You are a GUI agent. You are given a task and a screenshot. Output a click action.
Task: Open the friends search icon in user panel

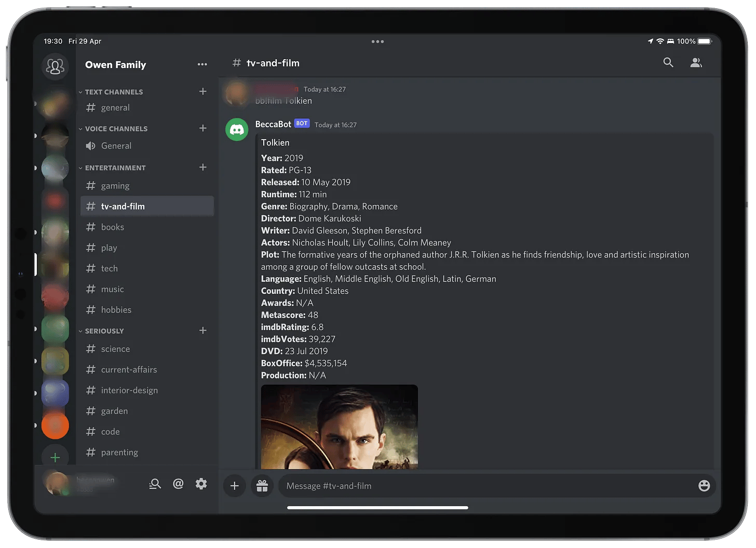[x=155, y=484]
